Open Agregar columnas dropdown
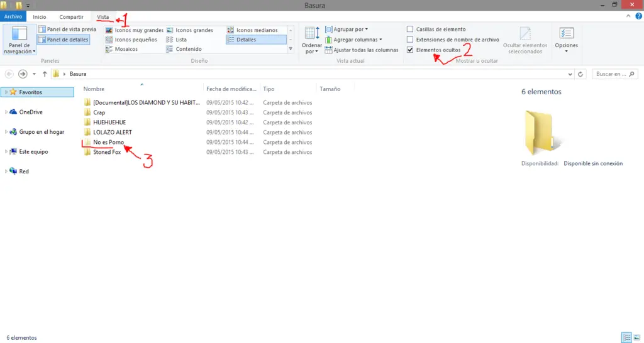The image size is (644, 343). click(x=353, y=40)
